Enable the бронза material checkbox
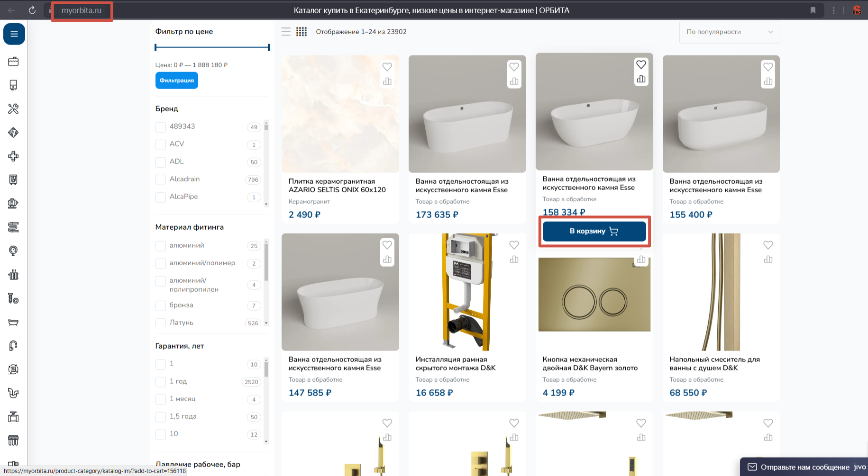 pos(161,305)
